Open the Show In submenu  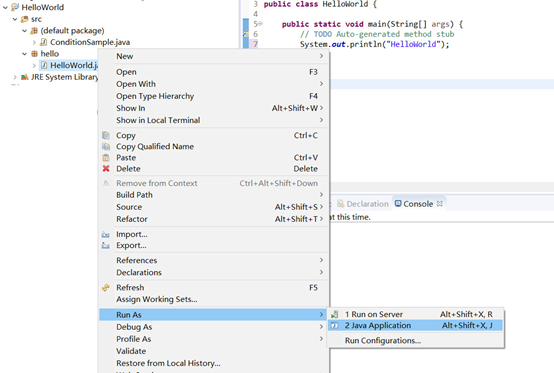click(213, 108)
